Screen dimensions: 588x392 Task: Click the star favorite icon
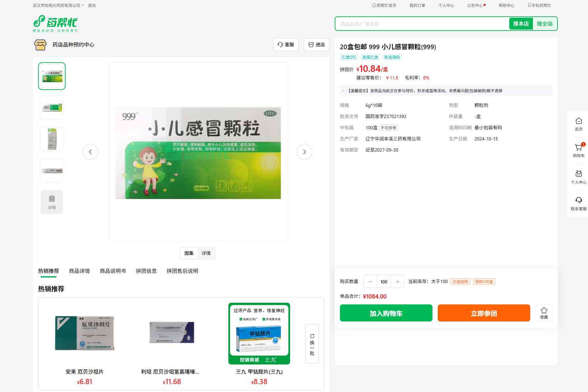pos(544,311)
